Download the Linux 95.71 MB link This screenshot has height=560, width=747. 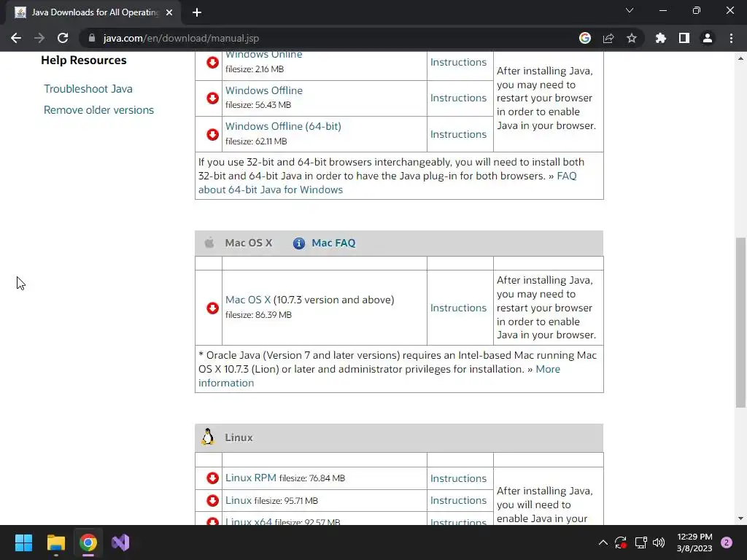(x=239, y=500)
